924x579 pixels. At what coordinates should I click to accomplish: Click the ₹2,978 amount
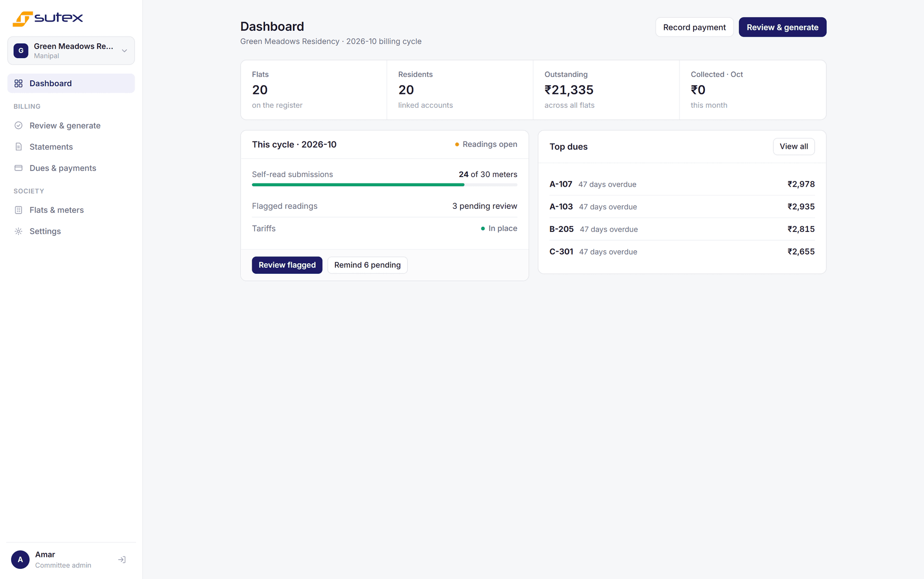[801, 184]
